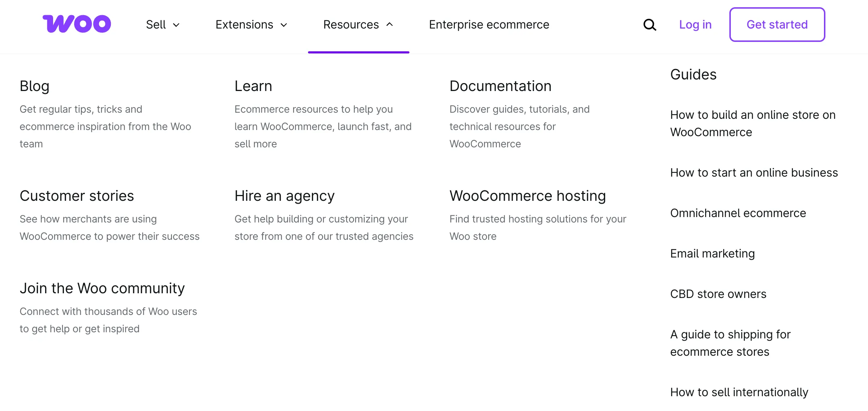The image size is (868, 411).
Task: Expand the Sell dropdown menu
Action: point(163,25)
